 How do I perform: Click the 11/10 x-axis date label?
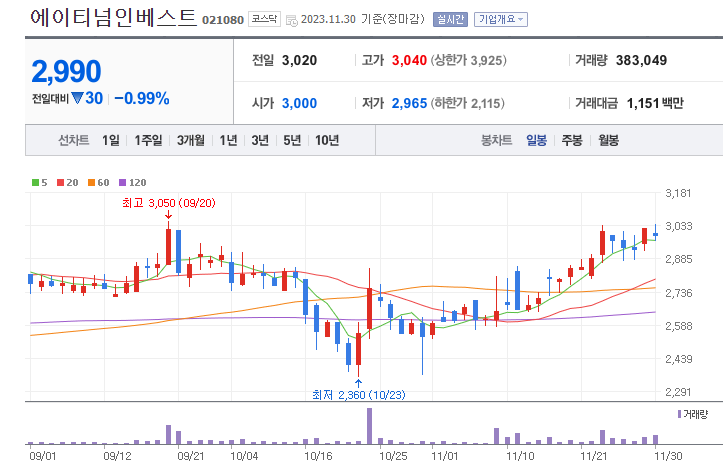tap(520, 457)
